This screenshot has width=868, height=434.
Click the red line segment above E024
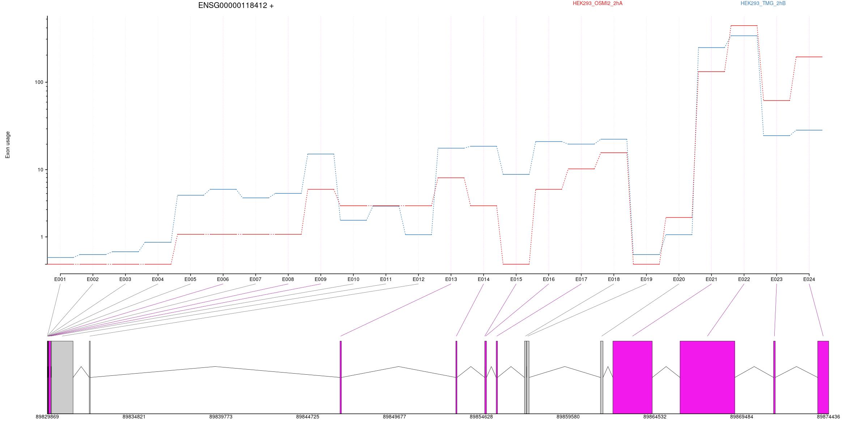click(x=809, y=57)
